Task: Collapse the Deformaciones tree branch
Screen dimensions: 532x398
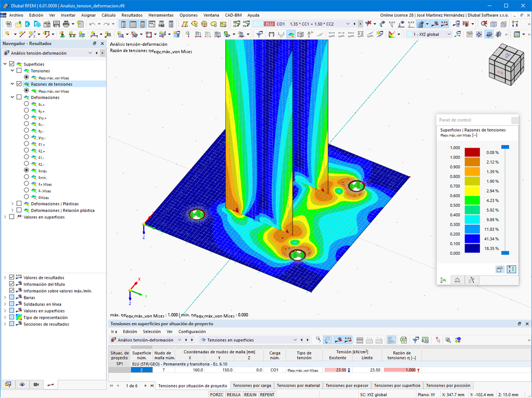Action: (12, 97)
